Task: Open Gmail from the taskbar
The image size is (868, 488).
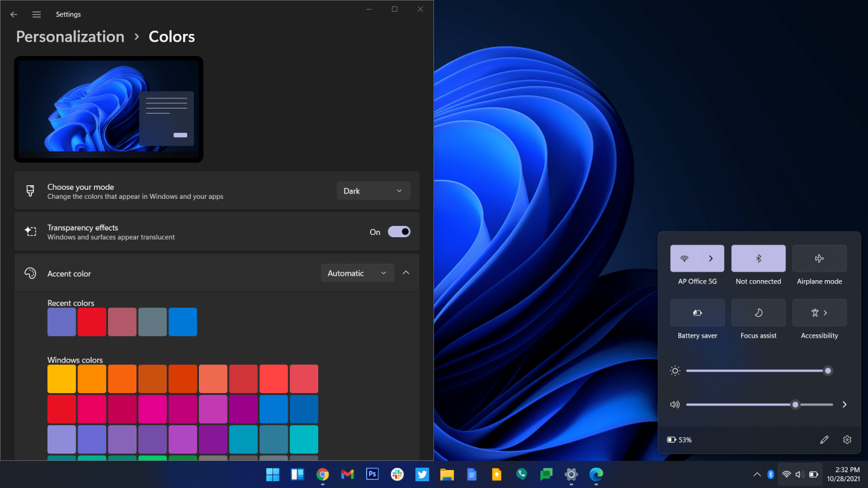Action: click(348, 474)
